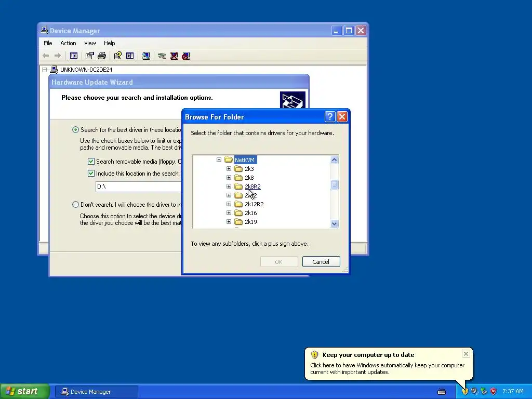Click the yellow Windows Update shield tray icon
532x399 pixels.
(465, 391)
